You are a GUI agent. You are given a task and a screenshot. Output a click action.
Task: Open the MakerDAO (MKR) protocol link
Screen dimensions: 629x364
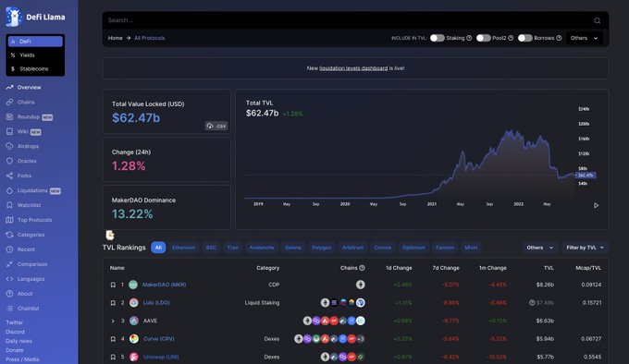pos(164,285)
